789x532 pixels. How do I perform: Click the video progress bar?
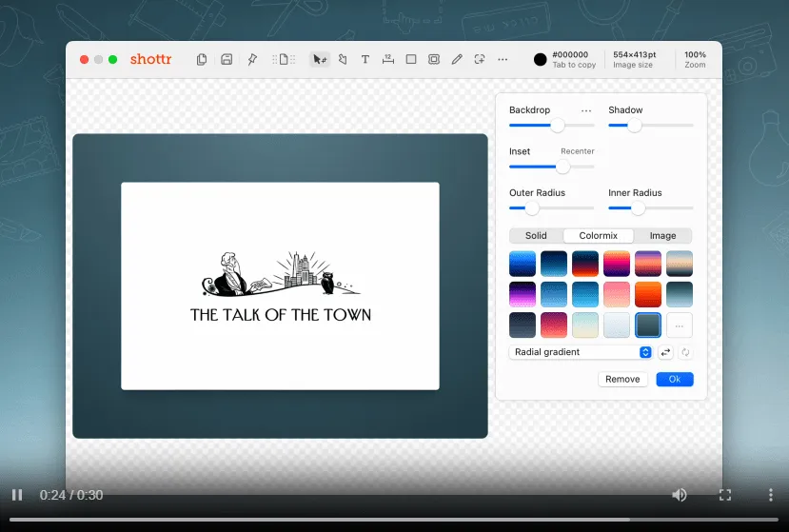394,520
